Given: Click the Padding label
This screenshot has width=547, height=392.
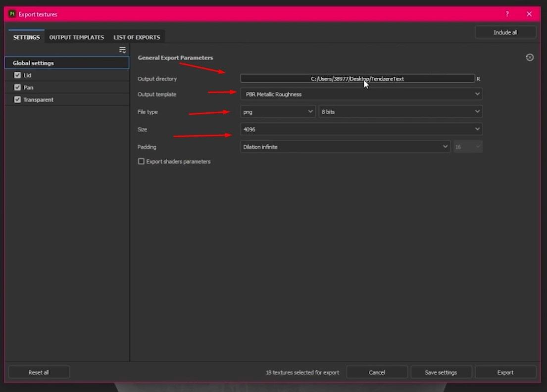Looking at the screenshot, I should point(147,147).
